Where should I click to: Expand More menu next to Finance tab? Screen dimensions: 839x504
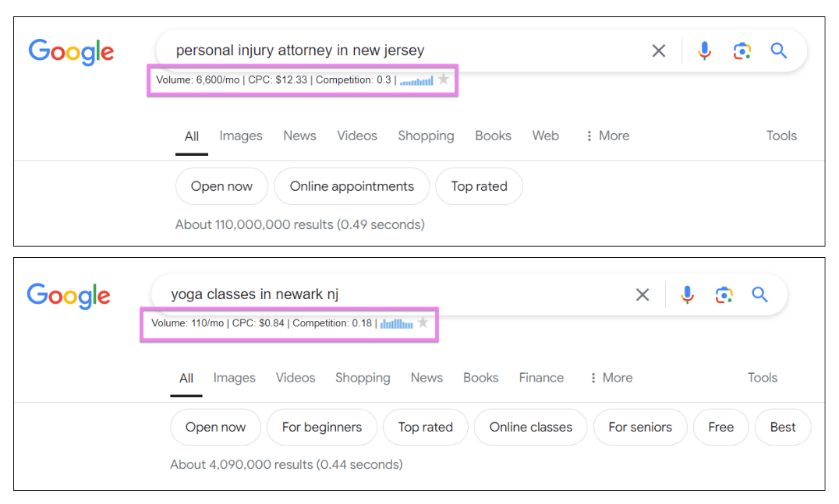tap(610, 378)
